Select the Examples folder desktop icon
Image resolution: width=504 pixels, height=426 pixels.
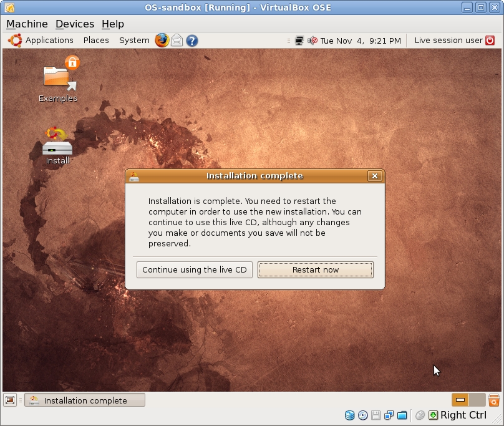[58, 79]
